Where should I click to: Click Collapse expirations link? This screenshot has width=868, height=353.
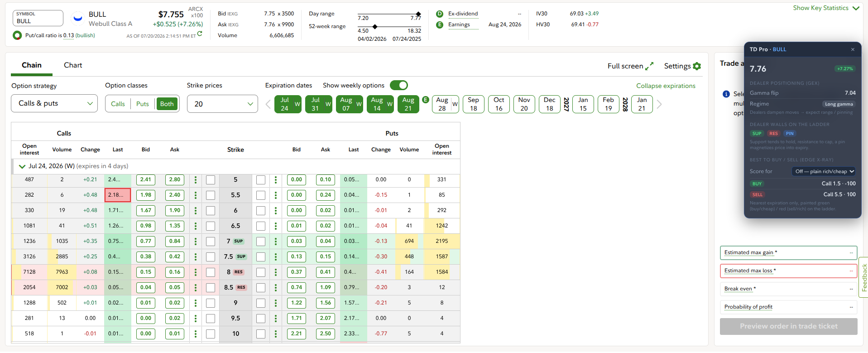tap(666, 86)
